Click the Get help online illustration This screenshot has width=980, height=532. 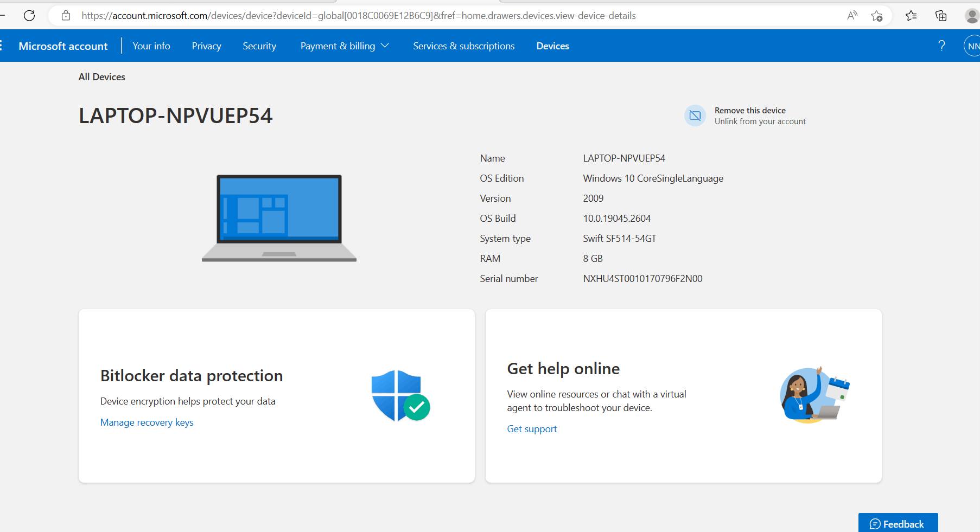[814, 395]
